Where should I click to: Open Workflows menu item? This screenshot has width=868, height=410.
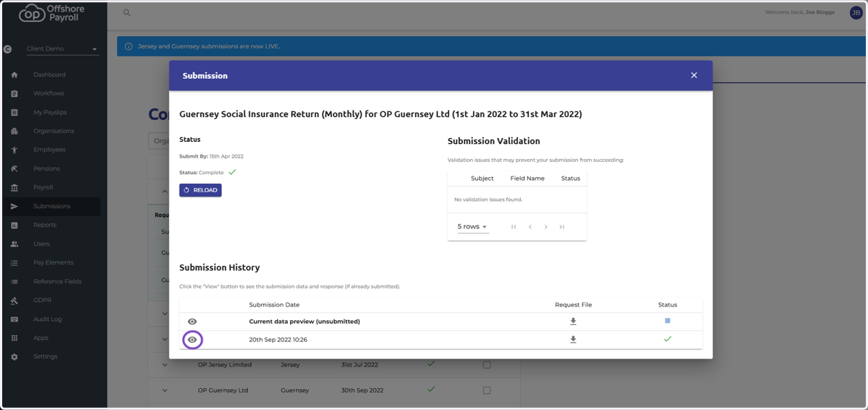click(48, 93)
